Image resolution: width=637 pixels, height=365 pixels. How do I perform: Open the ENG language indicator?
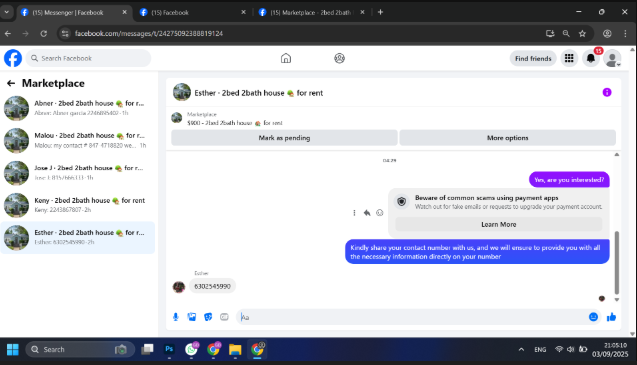click(540, 350)
